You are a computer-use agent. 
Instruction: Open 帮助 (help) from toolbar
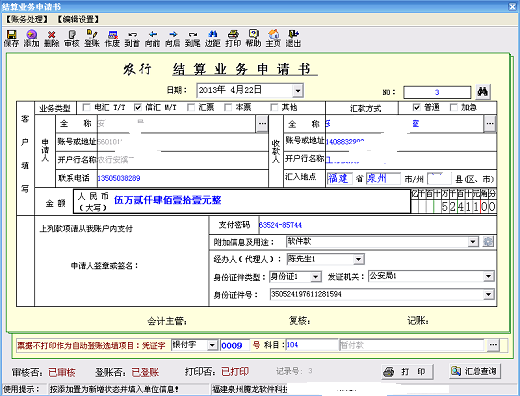(x=253, y=38)
